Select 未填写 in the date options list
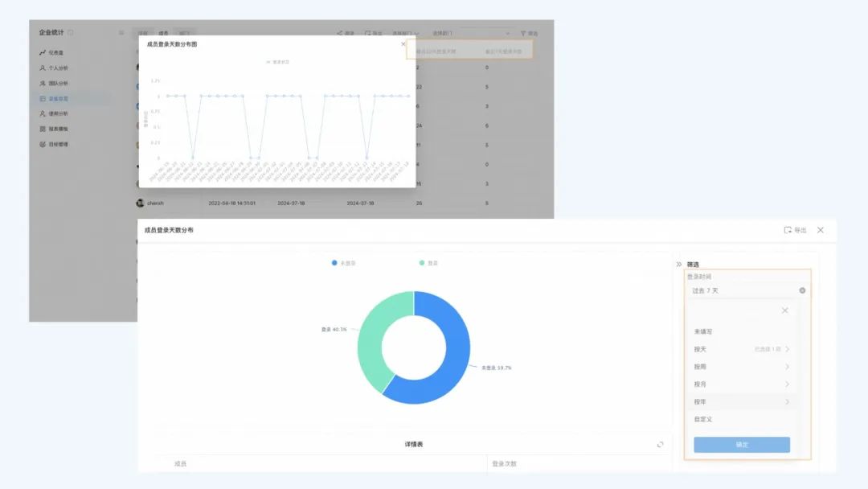Image resolution: width=868 pixels, height=489 pixels. click(704, 331)
